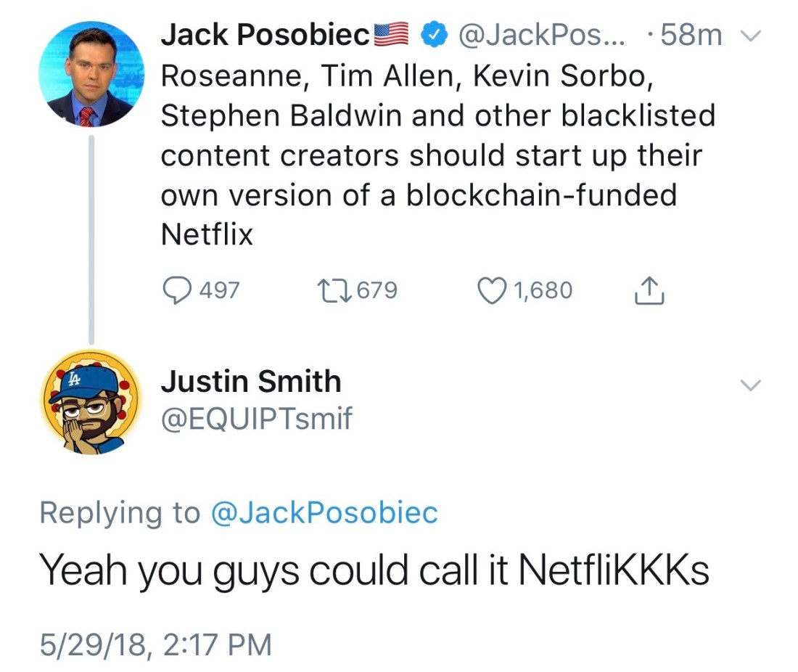Open the Jack Posobiec display name

click(265, 36)
